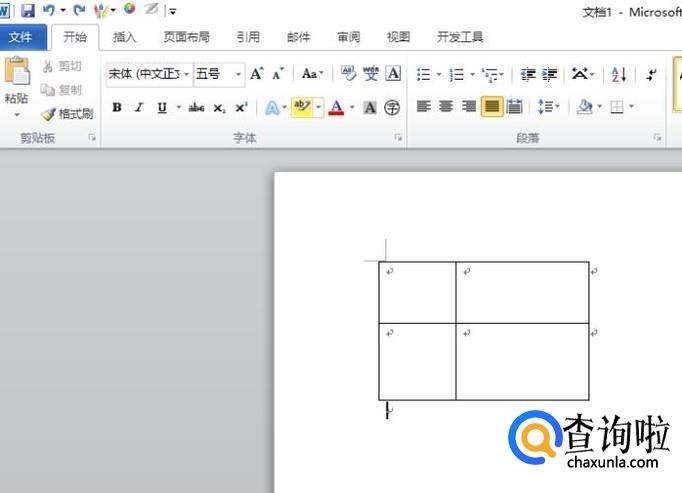
Task: Click the Undo arrow icon
Action: pyautogui.click(x=49, y=10)
